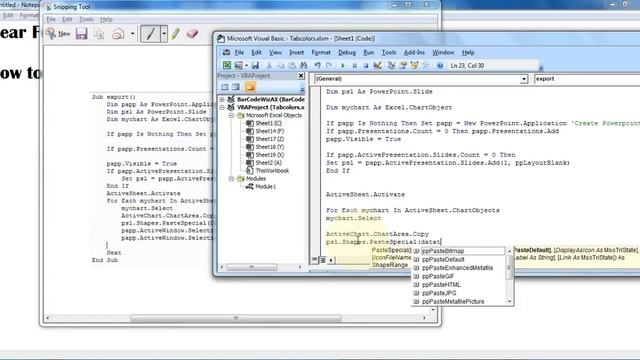Click the Paste icon in VBA toolbar
The height and width of the screenshot is (360, 640).
click(292, 65)
